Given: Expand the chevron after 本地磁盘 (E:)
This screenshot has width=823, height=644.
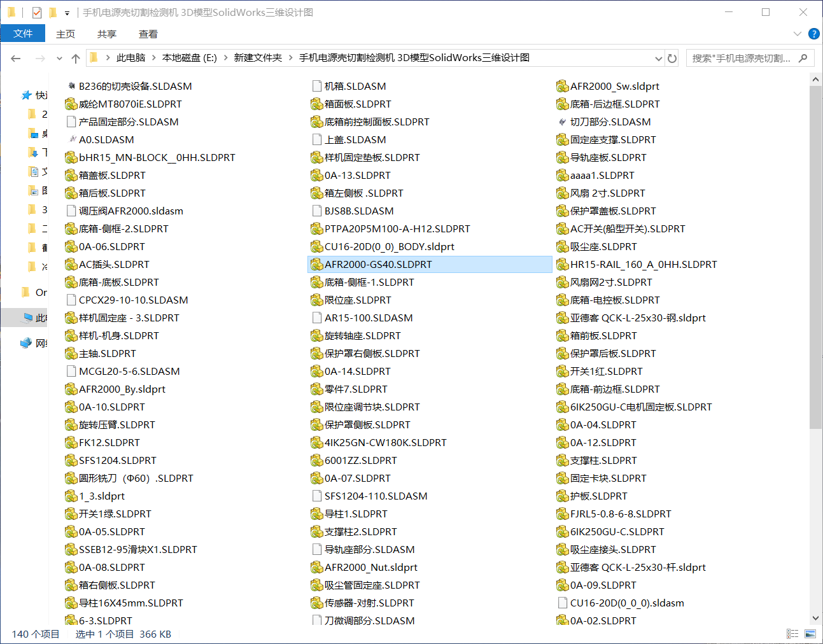Looking at the screenshot, I should pos(225,58).
